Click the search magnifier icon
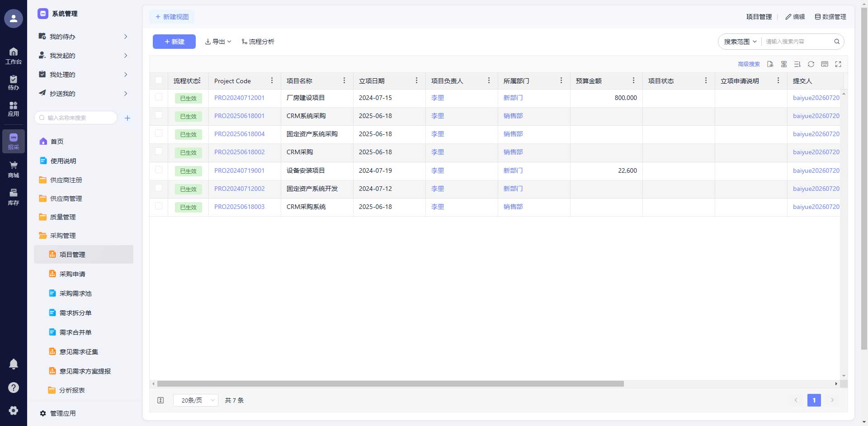This screenshot has width=868, height=426. tap(837, 42)
